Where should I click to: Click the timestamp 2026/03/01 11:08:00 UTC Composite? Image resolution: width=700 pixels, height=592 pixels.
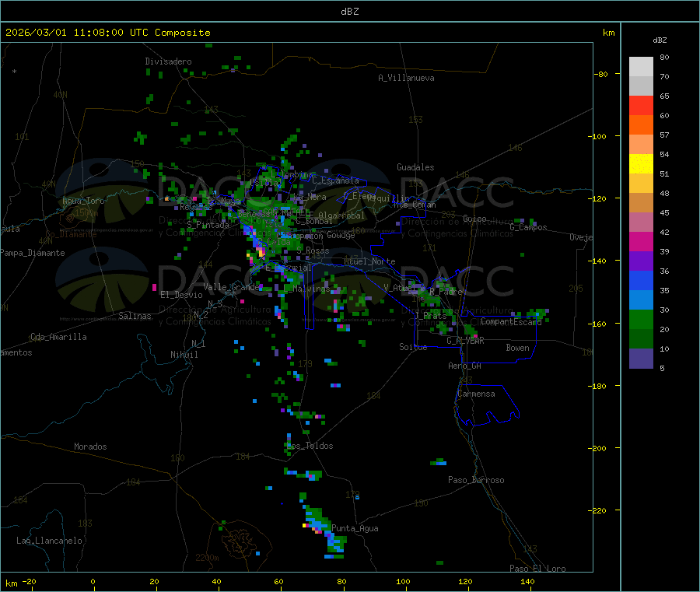tap(107, 33)
